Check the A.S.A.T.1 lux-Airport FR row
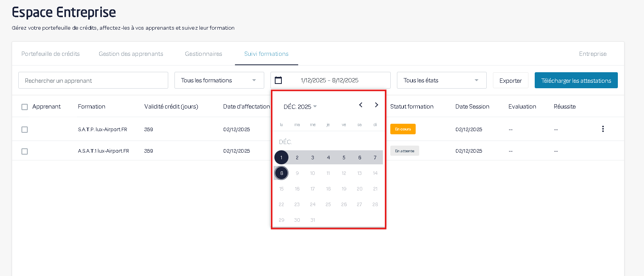 click(25, 151)
